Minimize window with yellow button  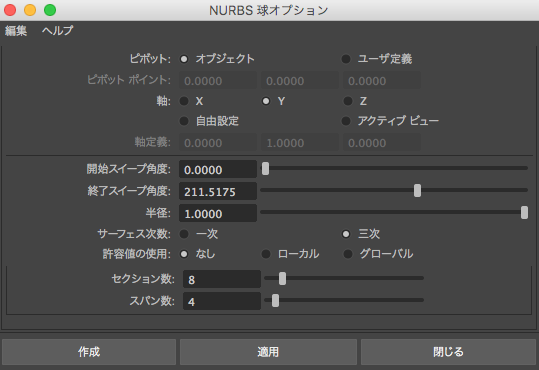click(30, 10)
